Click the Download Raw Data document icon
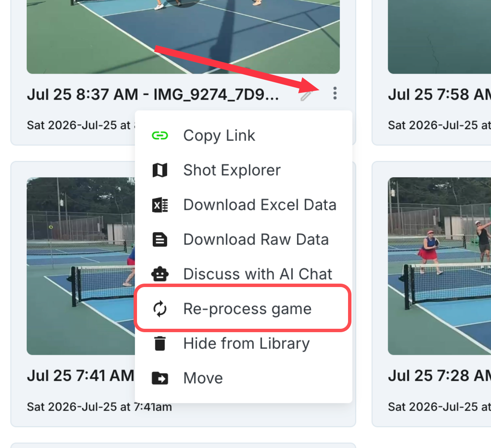This screenshot has height=448, width=491. click(x=160, y=239)
